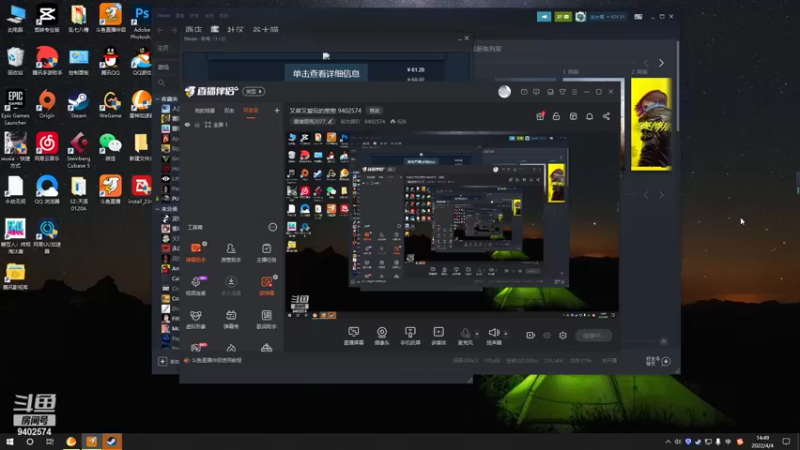Open the microphone dropdown arrow
The height and width of the screenshot is (450, 800).
coord(477,334)
